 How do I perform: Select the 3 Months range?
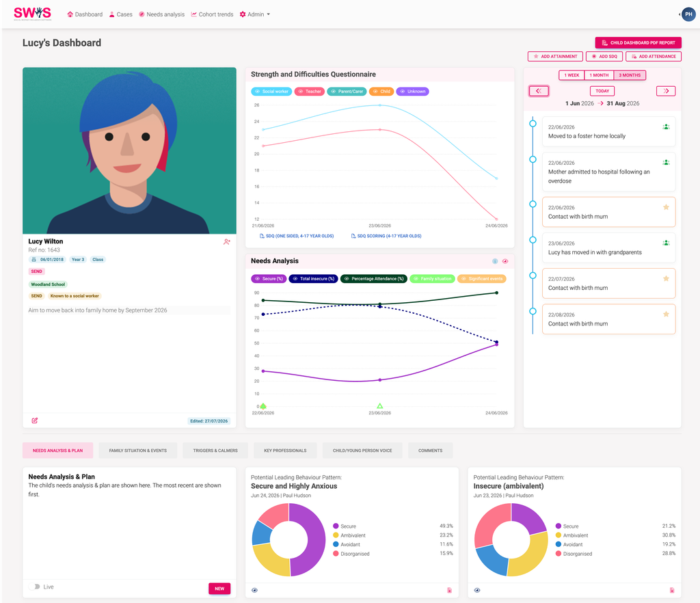[x=630, y=75]
